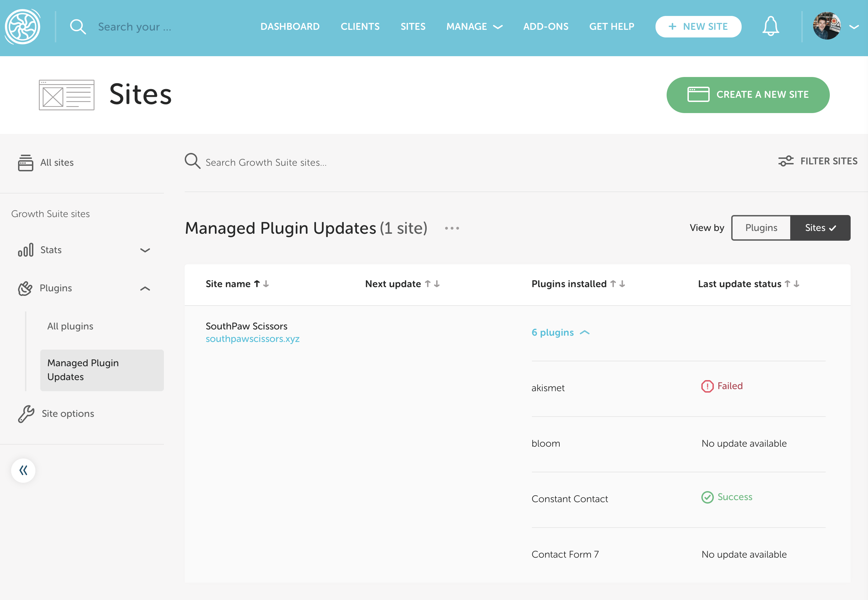868x600 pixels.
Task: Go to the CLIENTS tab
Action: point(360,27)
